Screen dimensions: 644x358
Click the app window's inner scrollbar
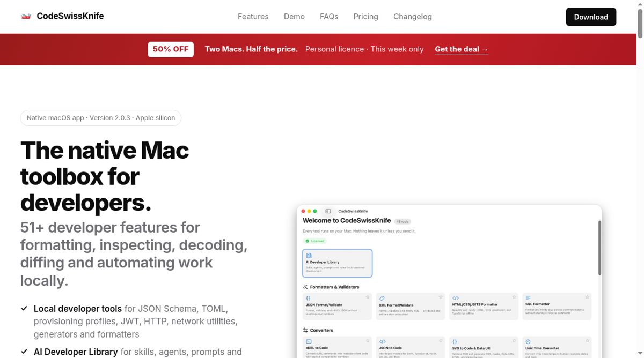point(599,248)
